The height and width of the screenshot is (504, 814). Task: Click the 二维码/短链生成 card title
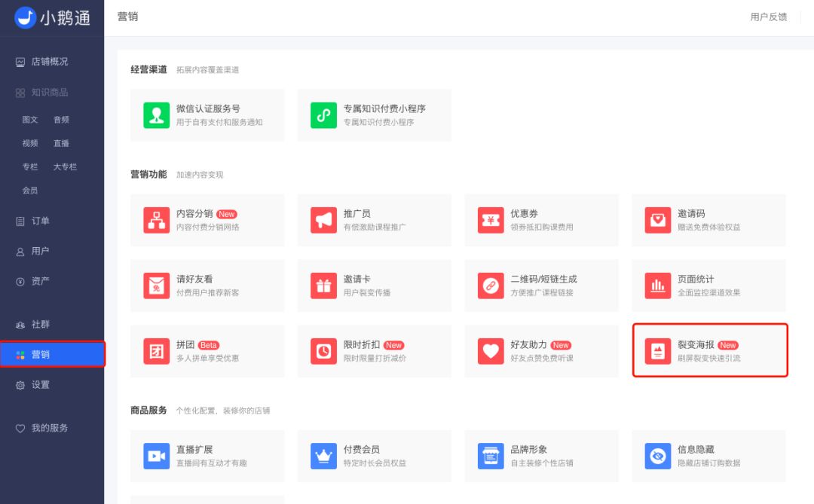(543, 279)
